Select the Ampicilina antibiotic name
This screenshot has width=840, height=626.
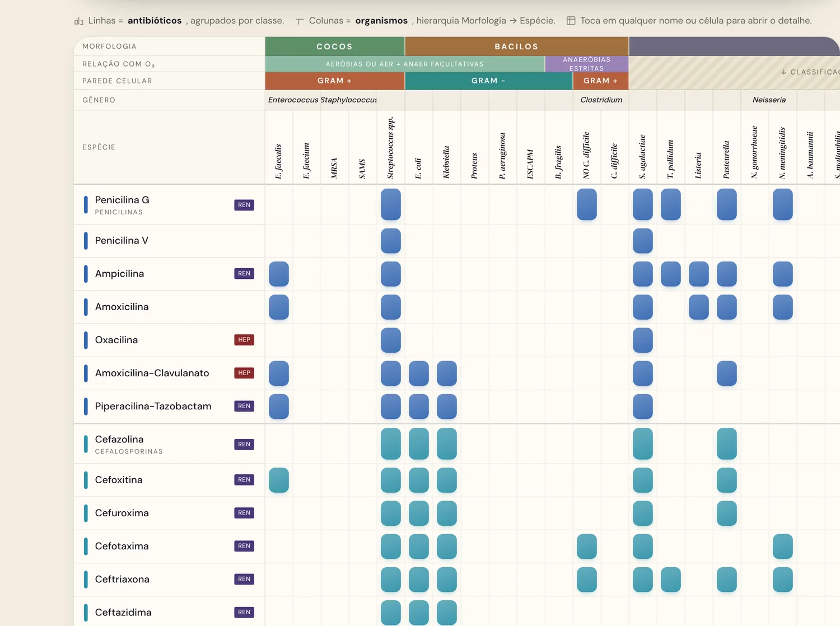pos(119,274)
